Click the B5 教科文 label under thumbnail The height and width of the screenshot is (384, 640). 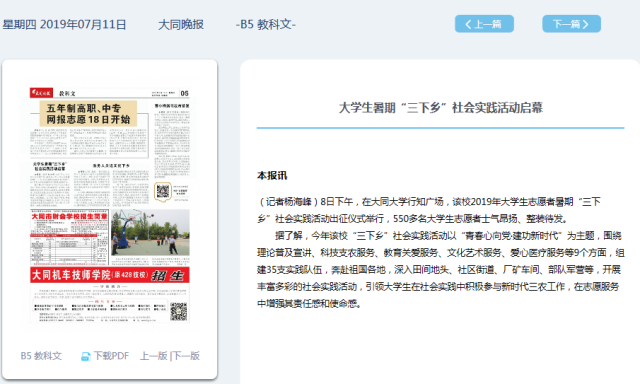click(x=41, y=356)
